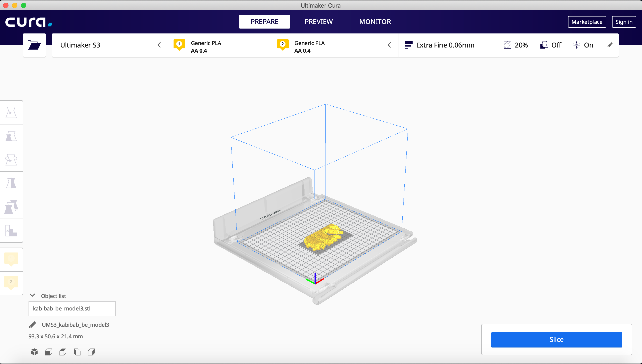Click the support Off icon
Image resolution: width=642 pixels, height=364 pixels.
tap(544, 45)
